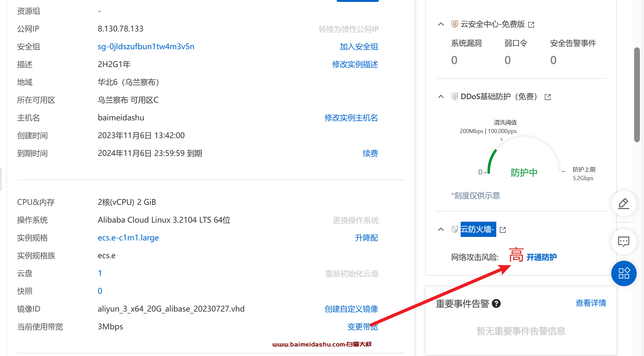Open the floating chat feedback button

(x=624, y=242)
